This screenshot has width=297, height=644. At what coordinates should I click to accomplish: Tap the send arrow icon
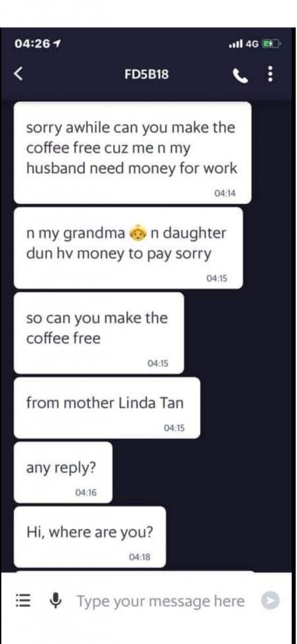click(x=271, y=601)
